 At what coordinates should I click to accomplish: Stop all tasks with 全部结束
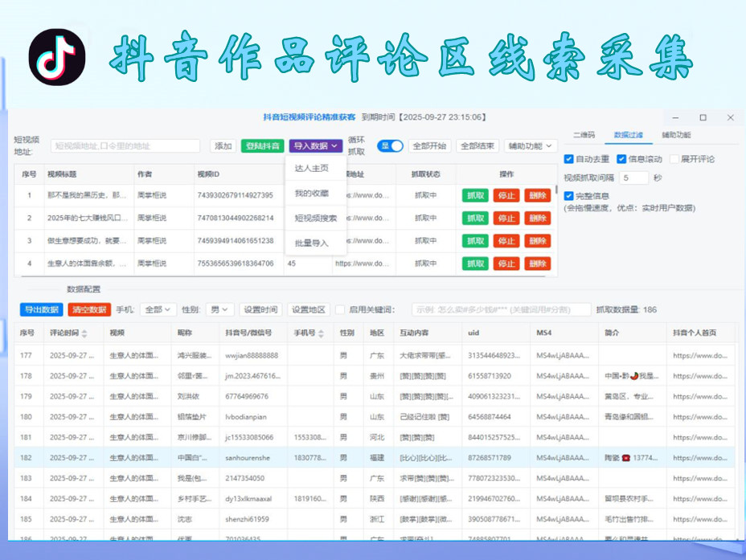point(478,146)
